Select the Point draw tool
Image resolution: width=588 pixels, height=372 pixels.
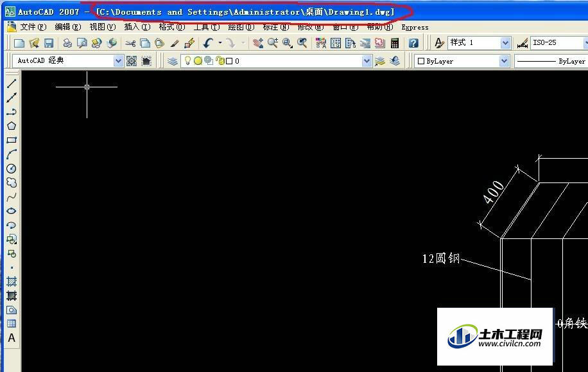12,267
